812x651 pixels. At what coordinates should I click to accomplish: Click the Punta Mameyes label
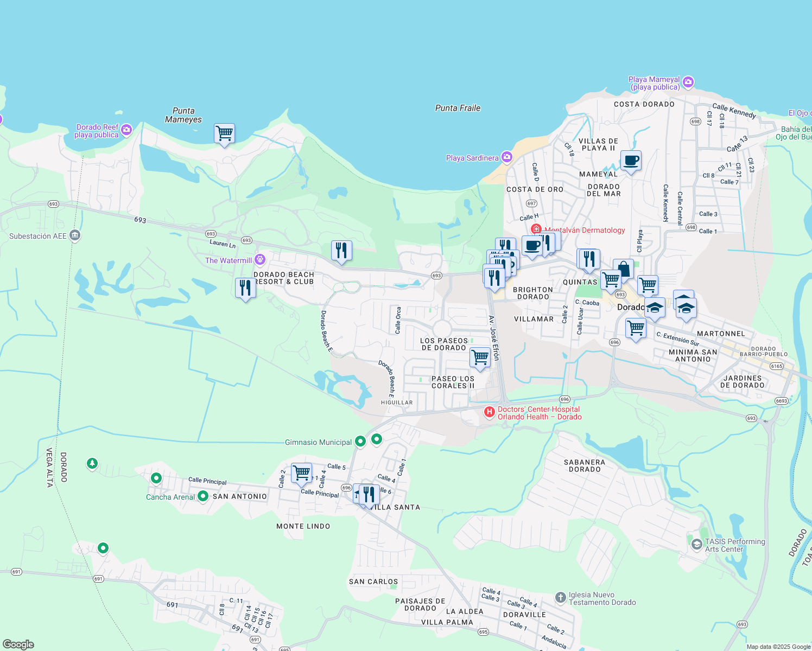(183, 115)
